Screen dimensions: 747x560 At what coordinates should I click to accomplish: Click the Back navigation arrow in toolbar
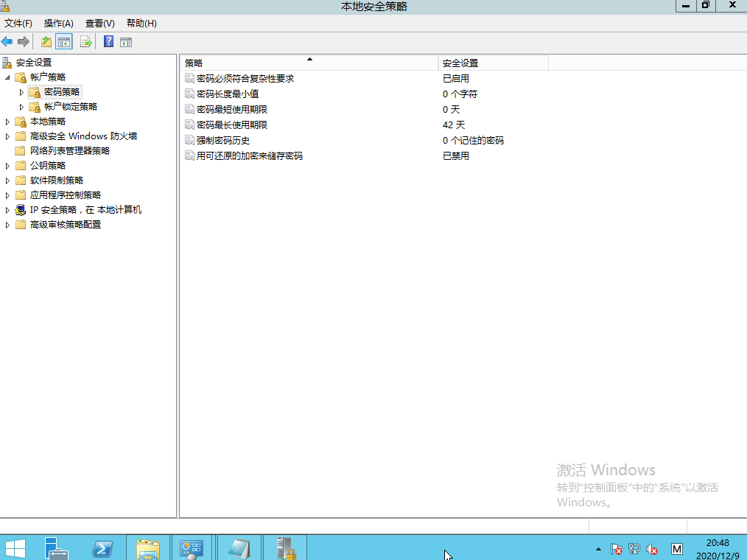click(7, 41)
